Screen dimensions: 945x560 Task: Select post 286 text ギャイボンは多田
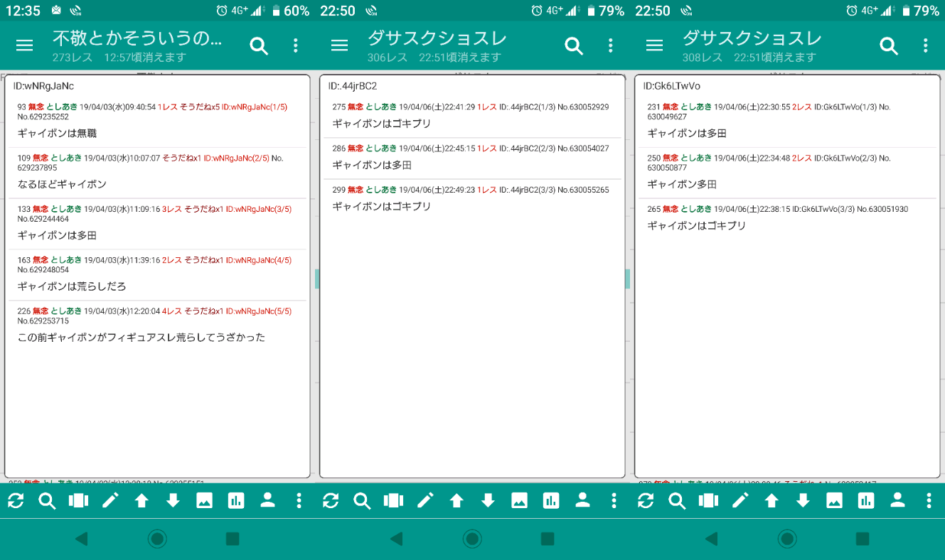372,165
